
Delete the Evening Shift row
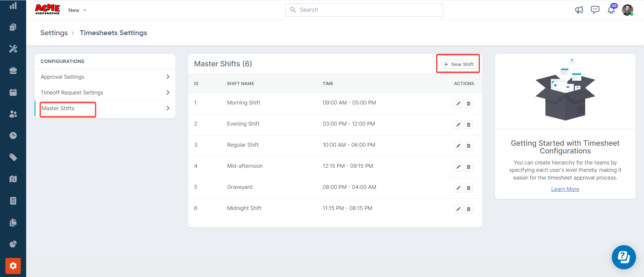point(469,125)
